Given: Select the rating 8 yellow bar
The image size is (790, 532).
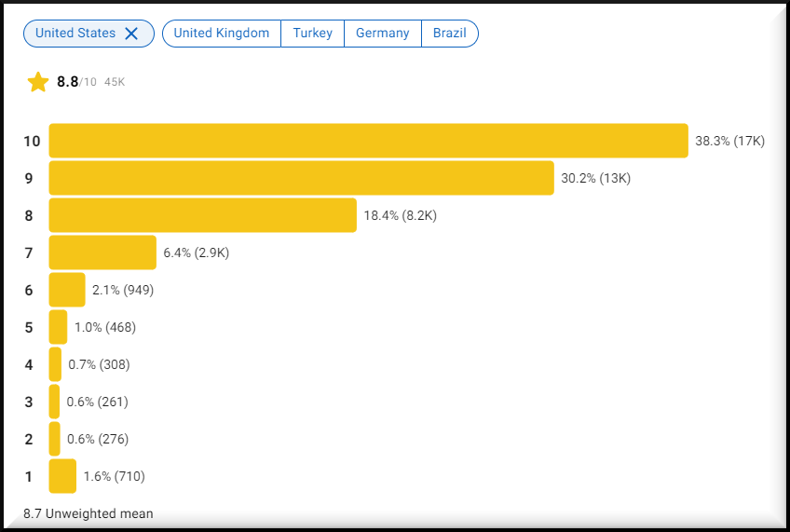Looking at the screenshot, I should click(202, 215).
